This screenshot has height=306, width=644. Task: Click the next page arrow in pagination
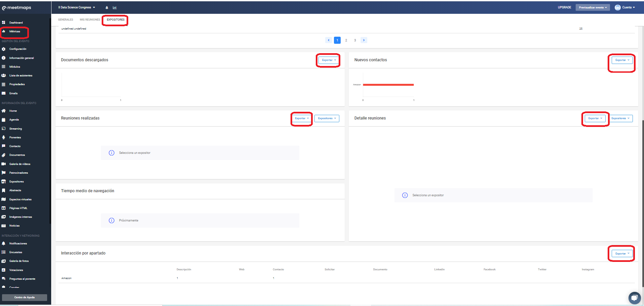364,40
